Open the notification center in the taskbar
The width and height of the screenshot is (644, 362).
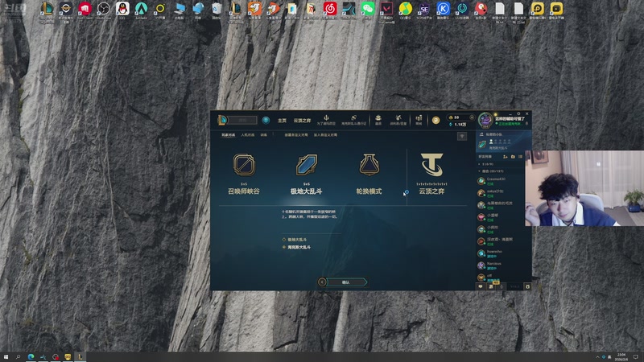pyautogui.click(x=636, y=357)
